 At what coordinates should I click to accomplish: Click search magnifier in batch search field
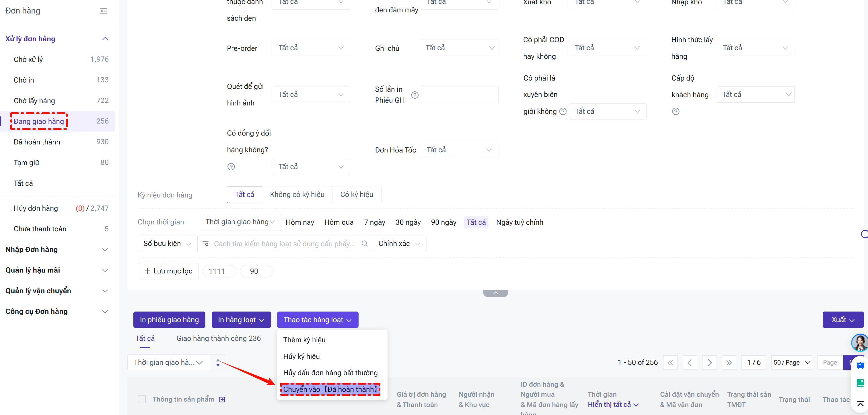tap(365, 244)
